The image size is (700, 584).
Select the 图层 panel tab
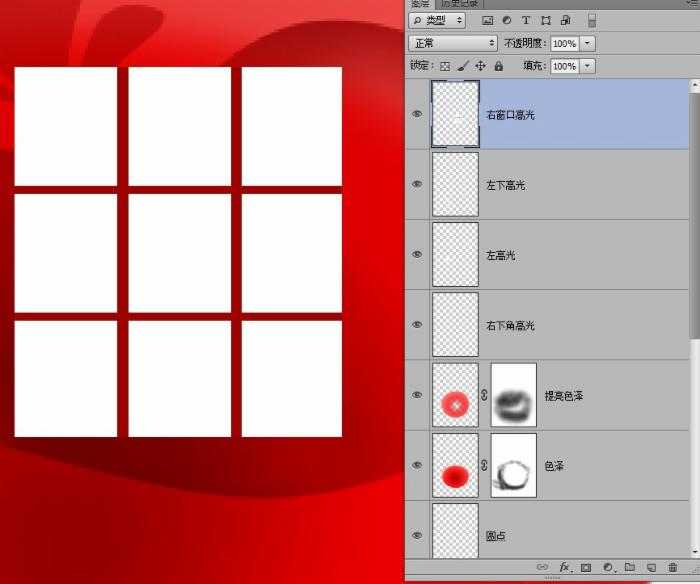click(421, 4)
